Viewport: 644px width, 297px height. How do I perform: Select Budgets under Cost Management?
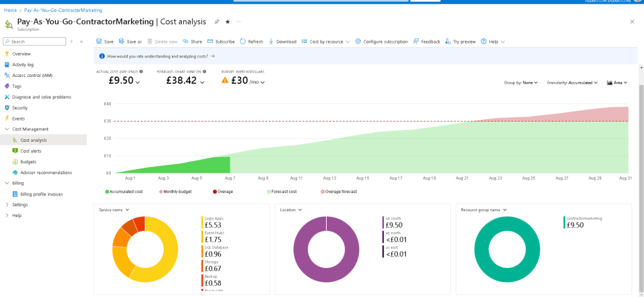[28, 161]
